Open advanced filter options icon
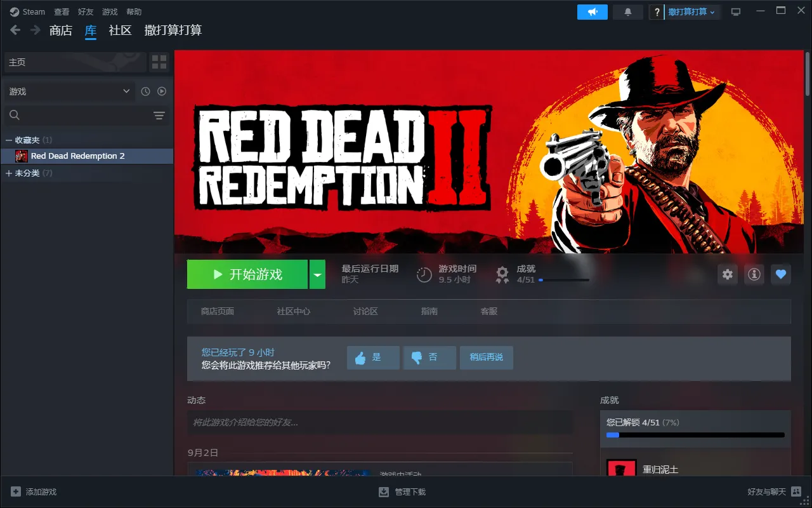The height and width of the screenshot is (508, 812). (x=159, y=115)
